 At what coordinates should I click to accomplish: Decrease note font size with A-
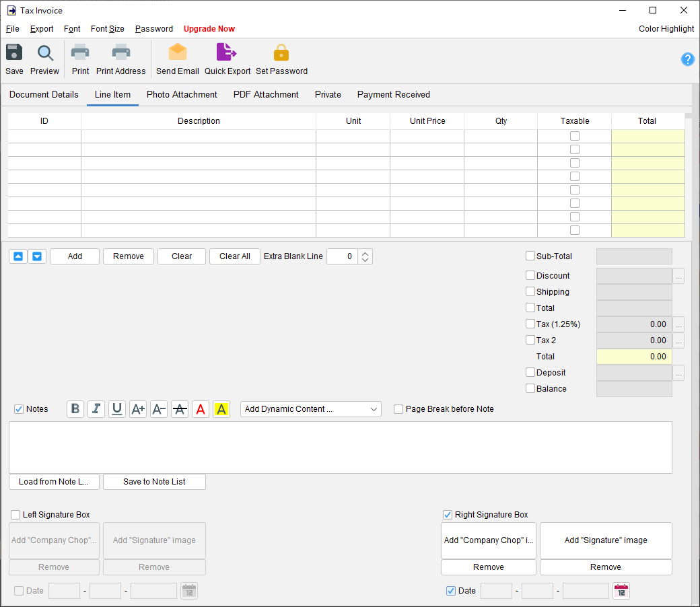click(x=158, y=409)
